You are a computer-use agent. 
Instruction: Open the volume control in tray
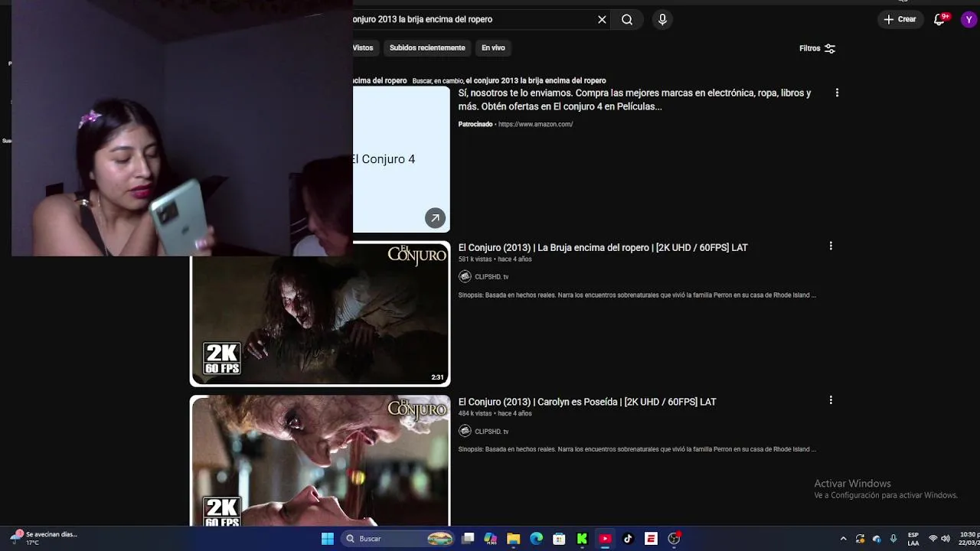click(946, 539)
